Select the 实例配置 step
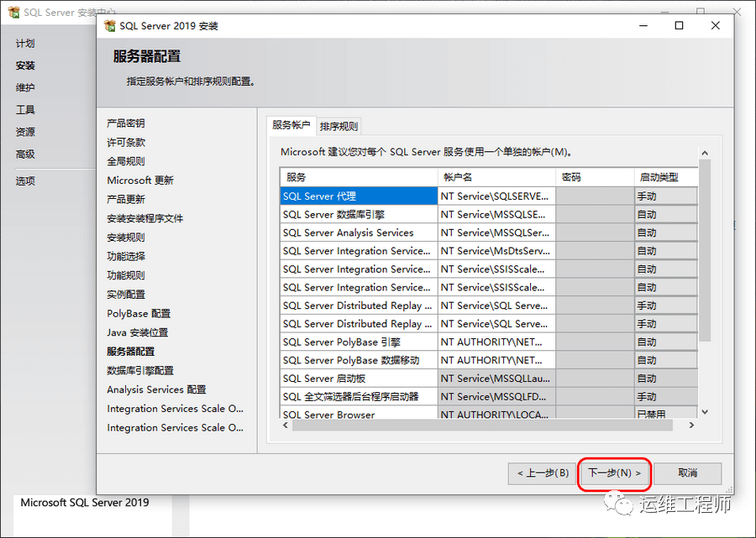Viewport: 756px width, 538px height. [x=126, y=295]
